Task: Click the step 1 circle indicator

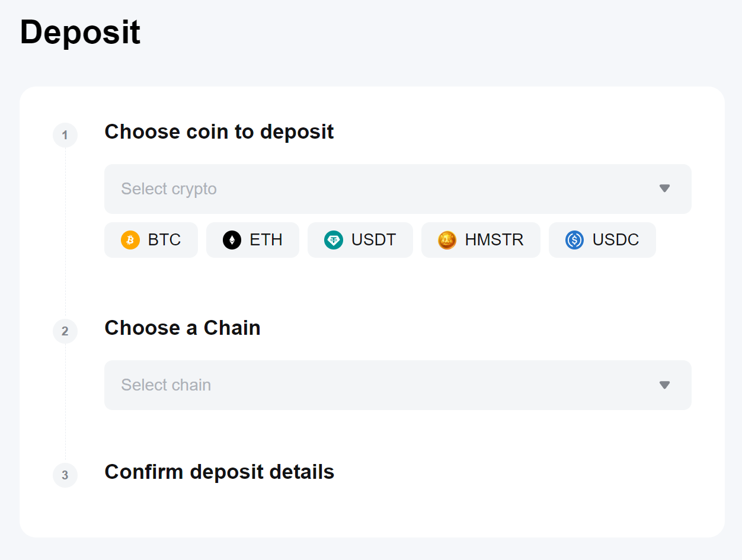Action: (x=65, y=135)
